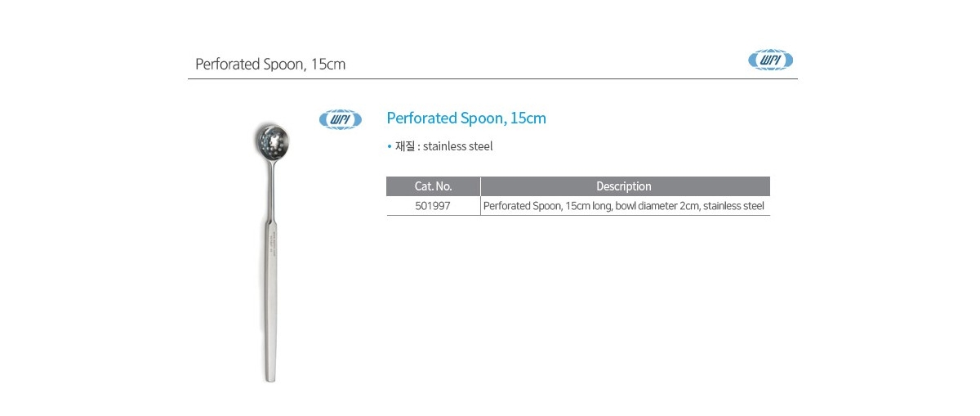Click the WPI logo in the top-right header
The width and height of the screenshot is (980, 416).
[771, 60]
